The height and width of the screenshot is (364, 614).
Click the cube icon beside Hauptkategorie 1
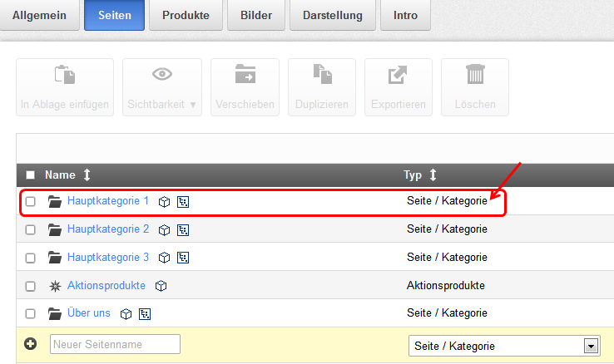coord(165,201)
